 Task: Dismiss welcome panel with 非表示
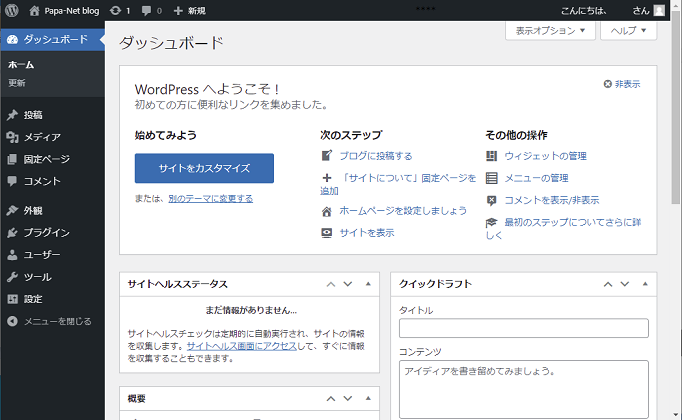[x=622, y=84]
